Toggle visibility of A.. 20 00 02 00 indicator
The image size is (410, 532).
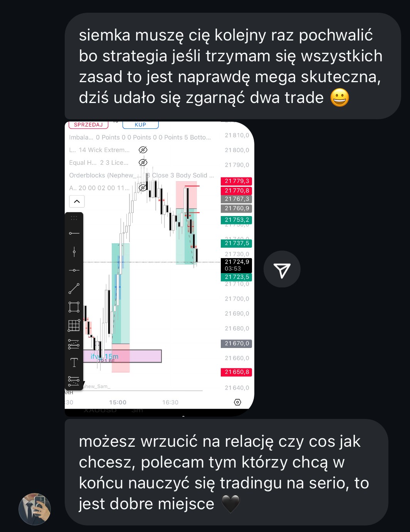click(143, 188)
